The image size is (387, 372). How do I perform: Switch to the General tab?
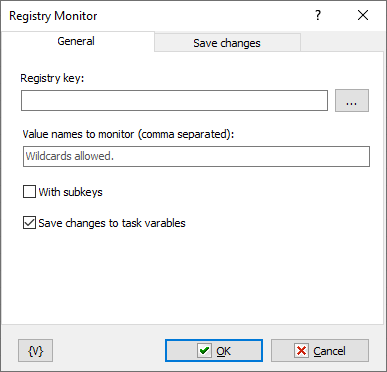coord(78,41)
